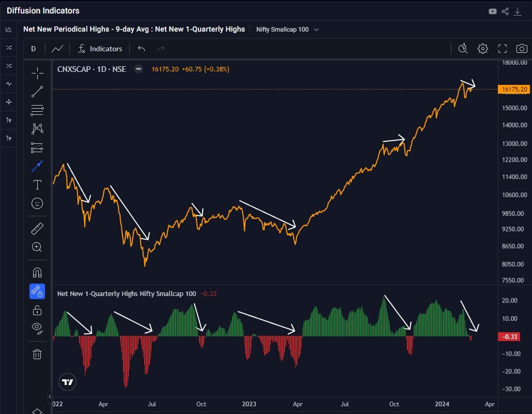Open chart settings gear
Screen dimensions: 532x414
(x=483, y=49)
